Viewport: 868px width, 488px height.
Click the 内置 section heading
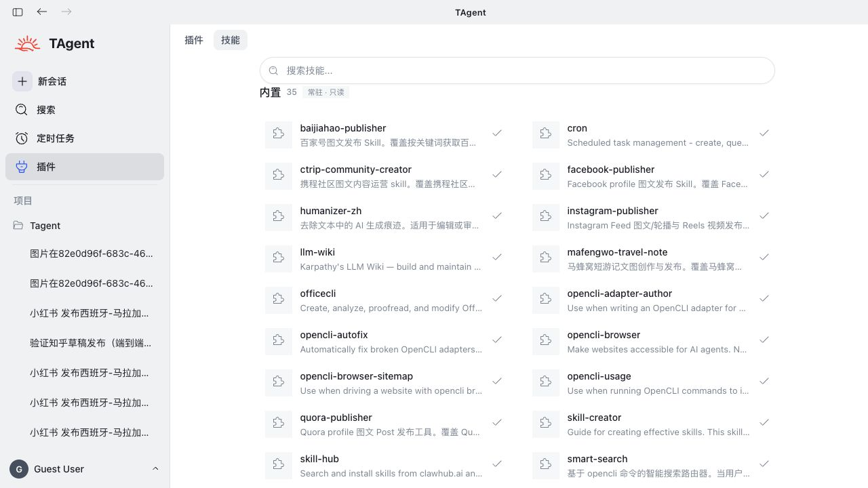[x=270, y=92]
